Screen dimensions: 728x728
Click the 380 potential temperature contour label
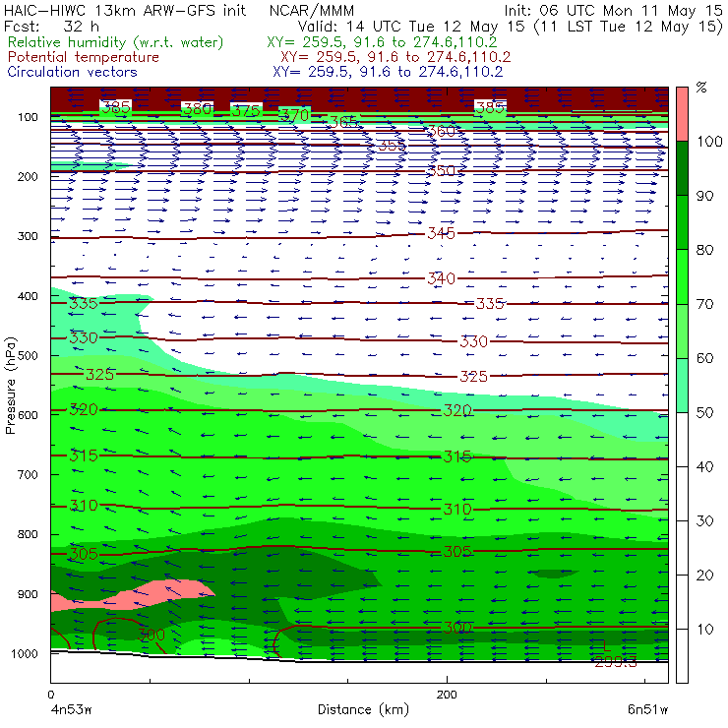pos(198,109)
